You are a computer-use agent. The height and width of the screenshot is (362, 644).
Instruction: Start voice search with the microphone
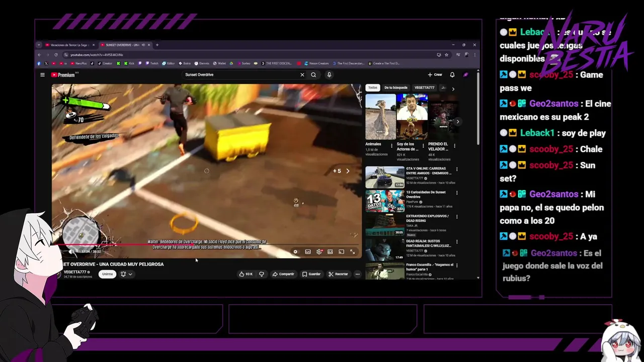[x=329, y=75]
